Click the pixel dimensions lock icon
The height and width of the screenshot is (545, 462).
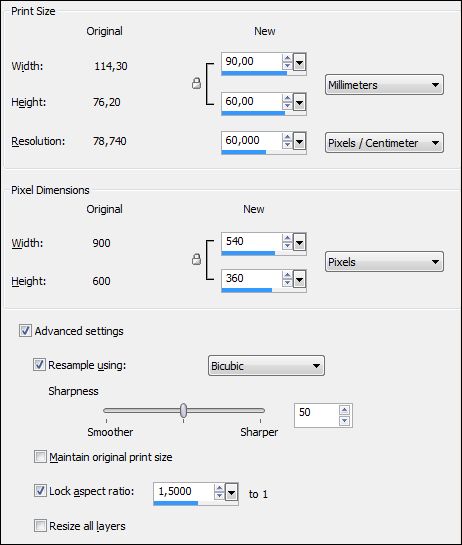[196, 259]
